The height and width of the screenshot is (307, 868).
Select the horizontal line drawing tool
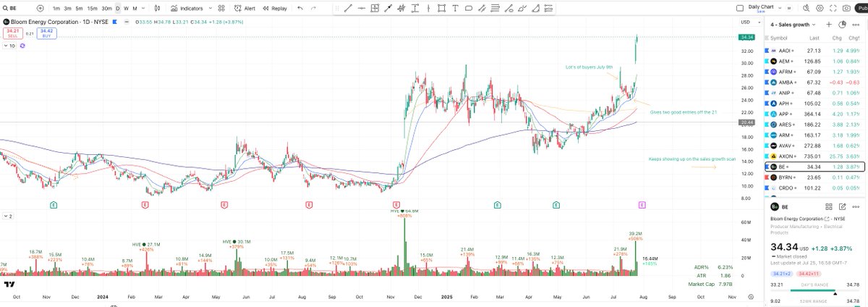362,8
